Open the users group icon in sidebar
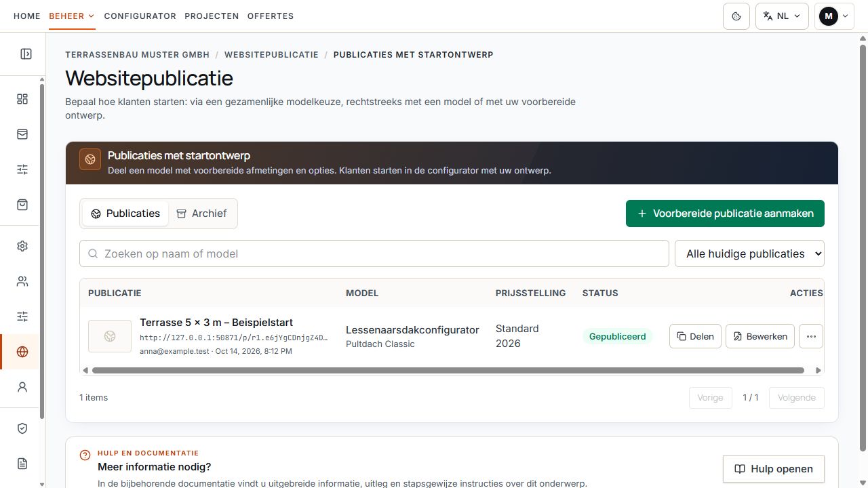 pyautogui.click(x=22, y=281)
